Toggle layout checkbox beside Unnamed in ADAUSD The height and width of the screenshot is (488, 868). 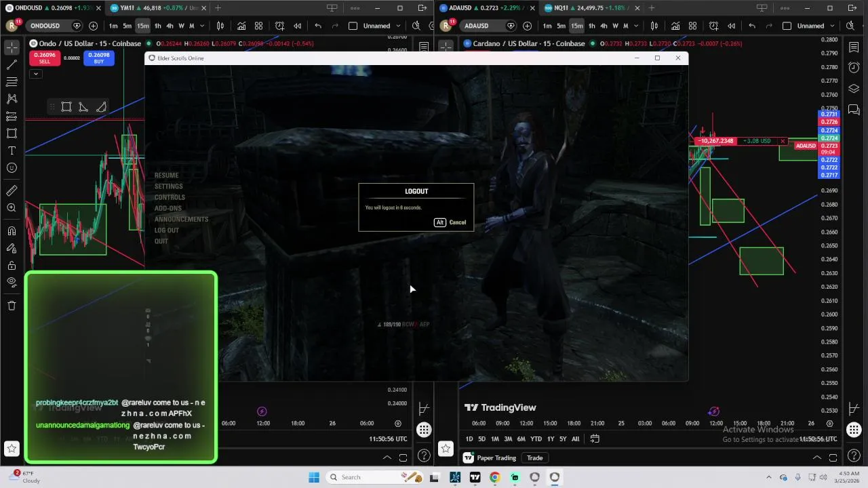point(787,26)
